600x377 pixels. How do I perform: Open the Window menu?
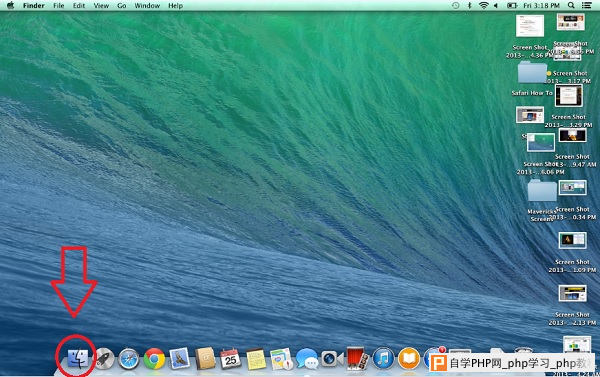pos(147,6)
